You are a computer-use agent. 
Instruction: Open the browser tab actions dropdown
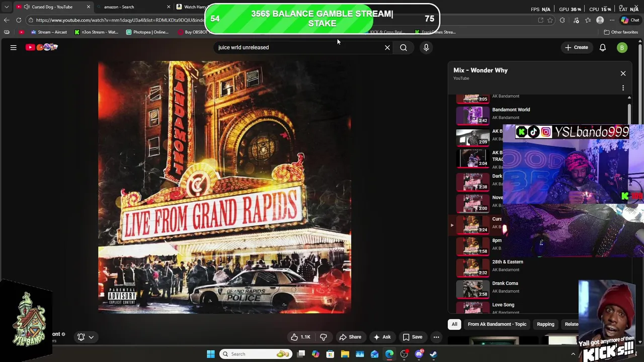click(6, 7)
